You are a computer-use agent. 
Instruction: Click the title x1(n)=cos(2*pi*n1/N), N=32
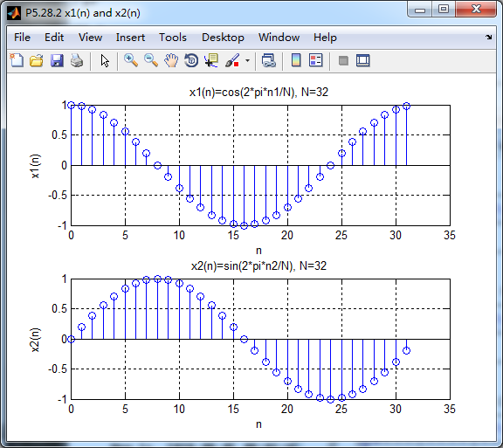click(258, 93)
